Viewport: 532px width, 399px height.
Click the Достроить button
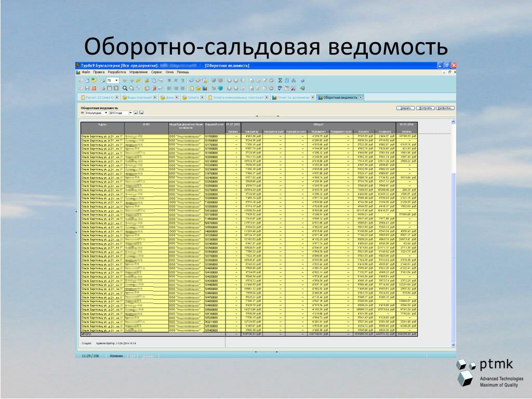pyautogui.click(x=425, y=108)
